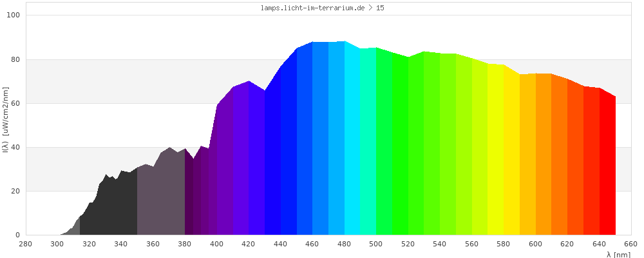Select the azure blue band at 460–470 nm
The height and width of the screenshot is (258, 644).
(320, 142)
